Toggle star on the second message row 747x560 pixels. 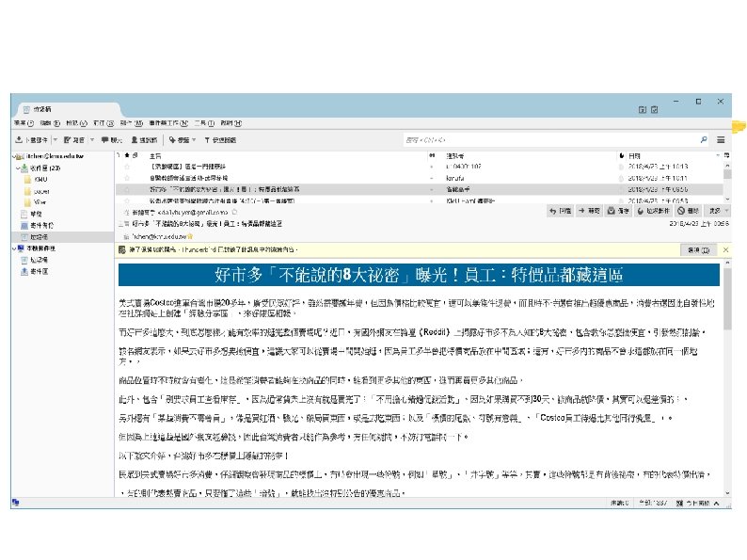point(127,178)
